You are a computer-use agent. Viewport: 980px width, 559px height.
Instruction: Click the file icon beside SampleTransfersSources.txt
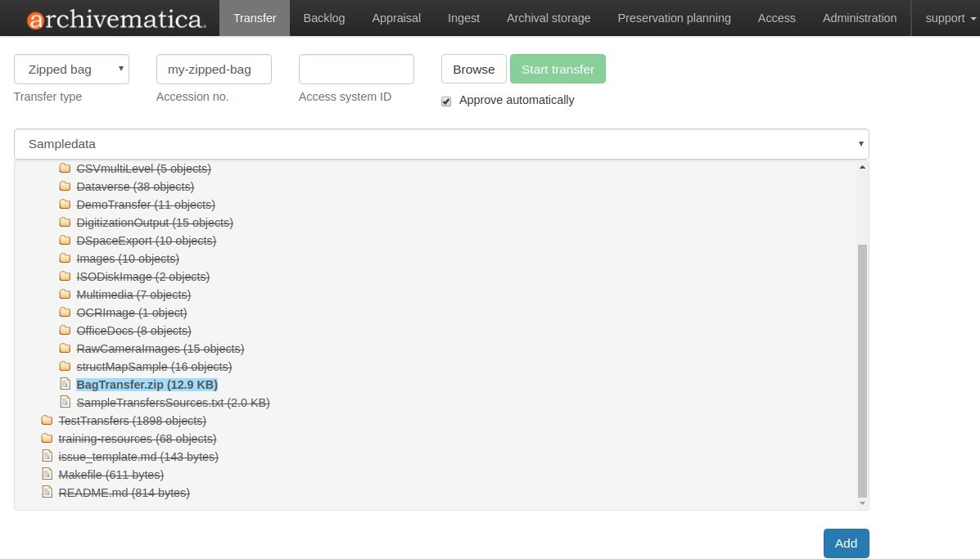[65, 403]
